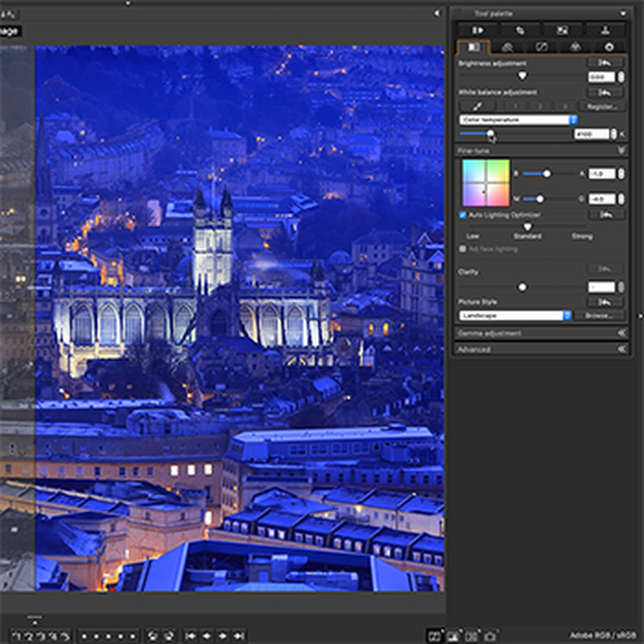Collapse the Fine-tune section

[622, 148]
